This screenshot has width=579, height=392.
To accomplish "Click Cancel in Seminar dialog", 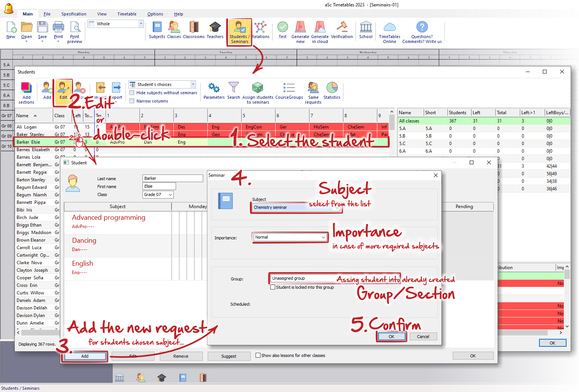I will tap(423, 337).
